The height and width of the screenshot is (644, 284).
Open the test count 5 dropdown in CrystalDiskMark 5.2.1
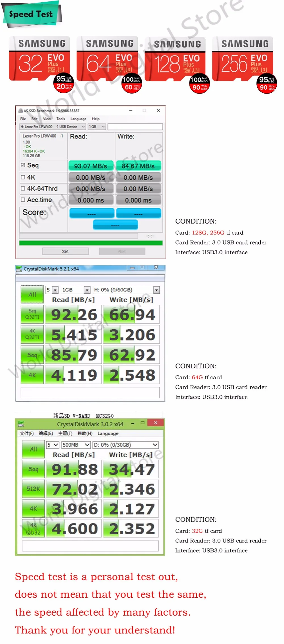pyautogui.click(x=52, y=290)
